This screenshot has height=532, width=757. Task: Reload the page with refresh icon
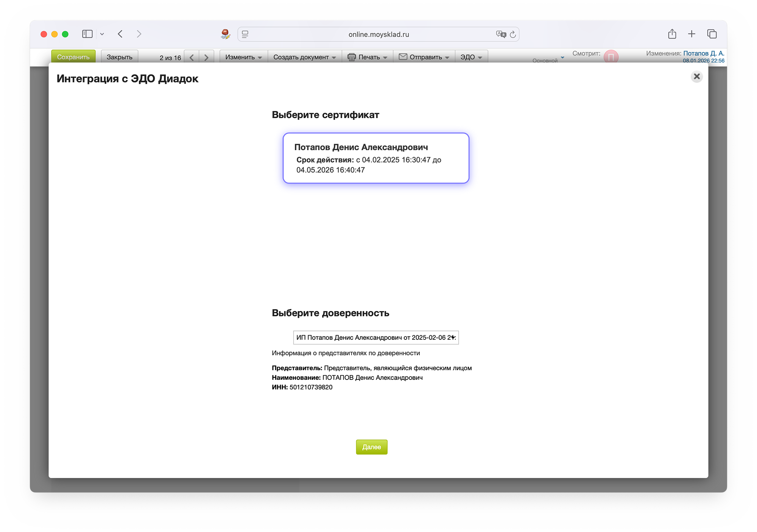point(513,34)
